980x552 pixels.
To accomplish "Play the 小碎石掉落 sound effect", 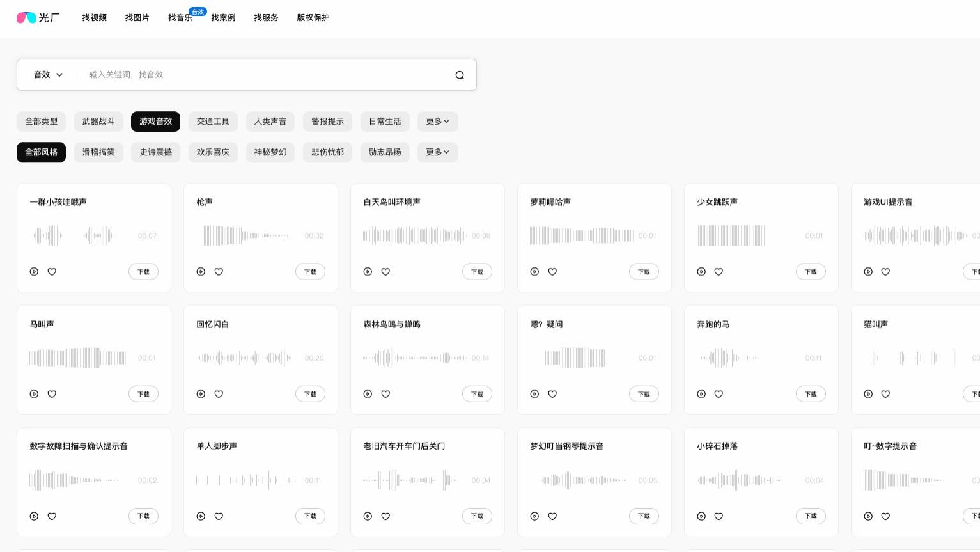I will click(x=701, y=516).
